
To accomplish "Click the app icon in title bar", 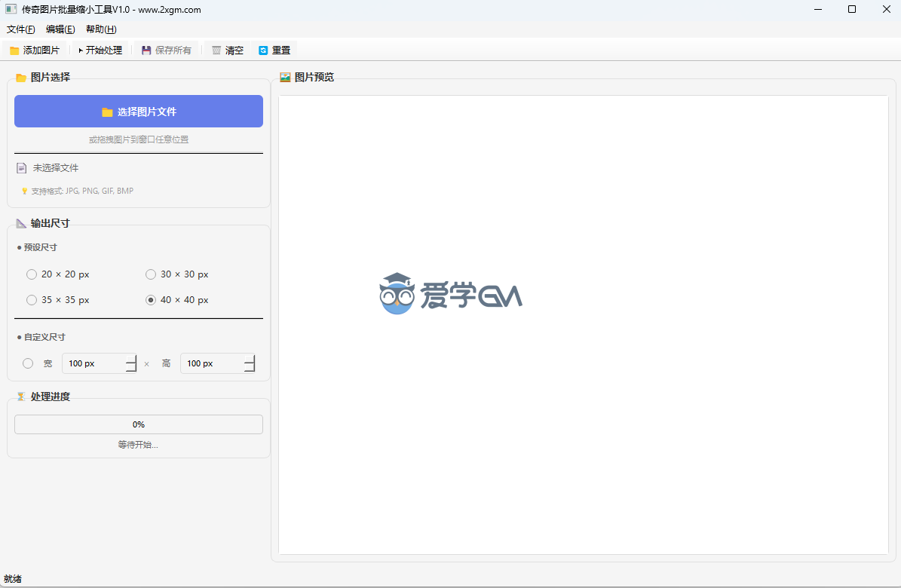I will 11,10.
